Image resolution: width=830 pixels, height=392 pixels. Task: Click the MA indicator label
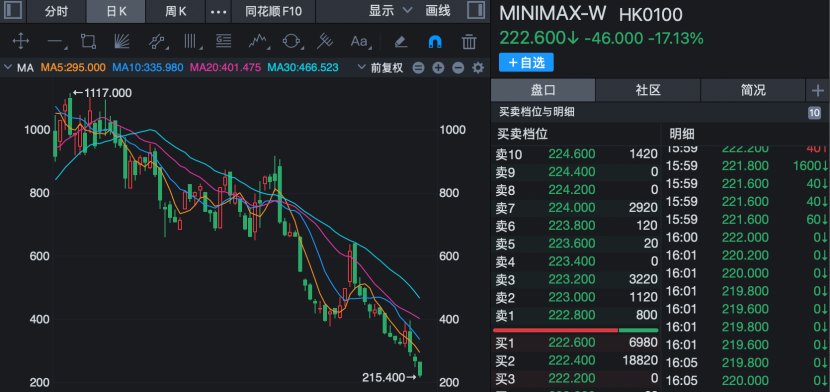click(25, 68)
